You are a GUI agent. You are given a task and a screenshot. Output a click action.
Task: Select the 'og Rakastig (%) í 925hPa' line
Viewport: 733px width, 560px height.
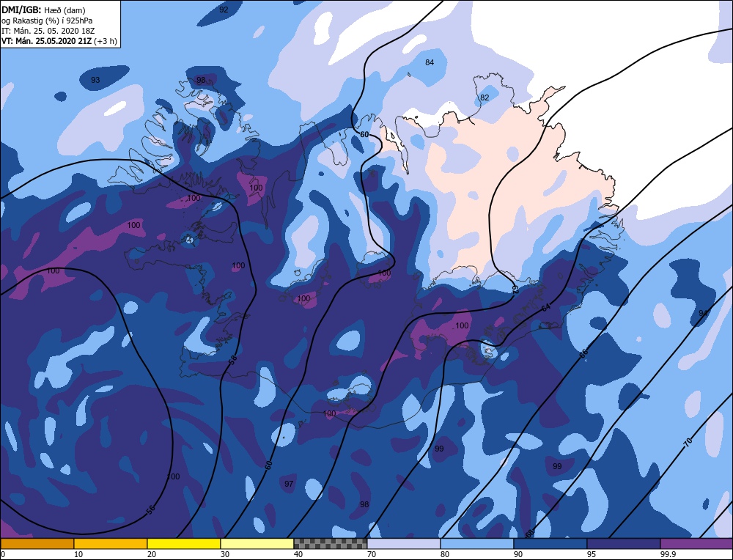tap(46, 20)
